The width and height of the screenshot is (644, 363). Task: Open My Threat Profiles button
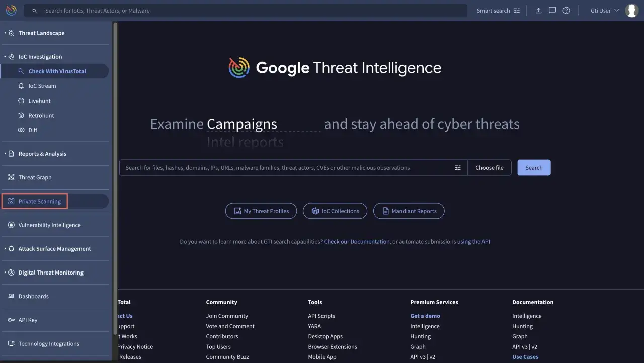point(261,211)
